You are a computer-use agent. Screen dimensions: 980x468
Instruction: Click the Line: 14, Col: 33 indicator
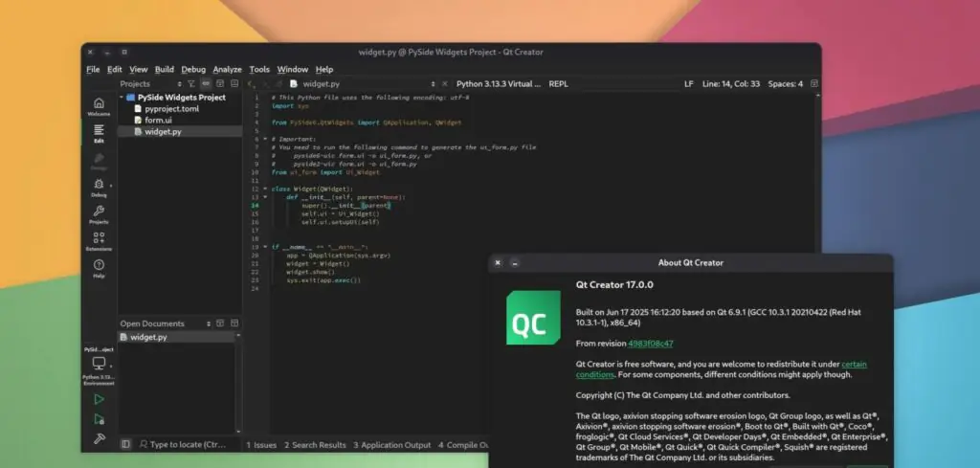coord(731,83)
